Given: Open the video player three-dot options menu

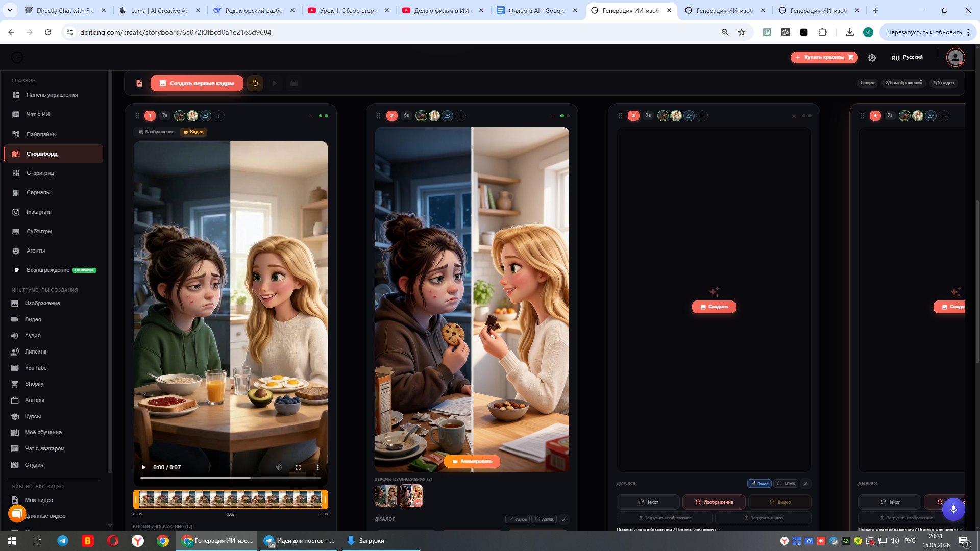Looking at the screenshot, I should 318,467.
